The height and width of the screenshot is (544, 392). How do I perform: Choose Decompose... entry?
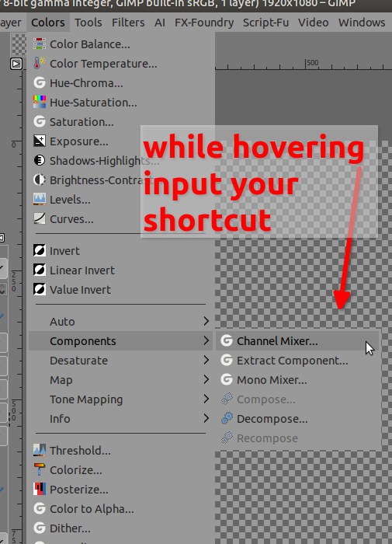(298, 418)
